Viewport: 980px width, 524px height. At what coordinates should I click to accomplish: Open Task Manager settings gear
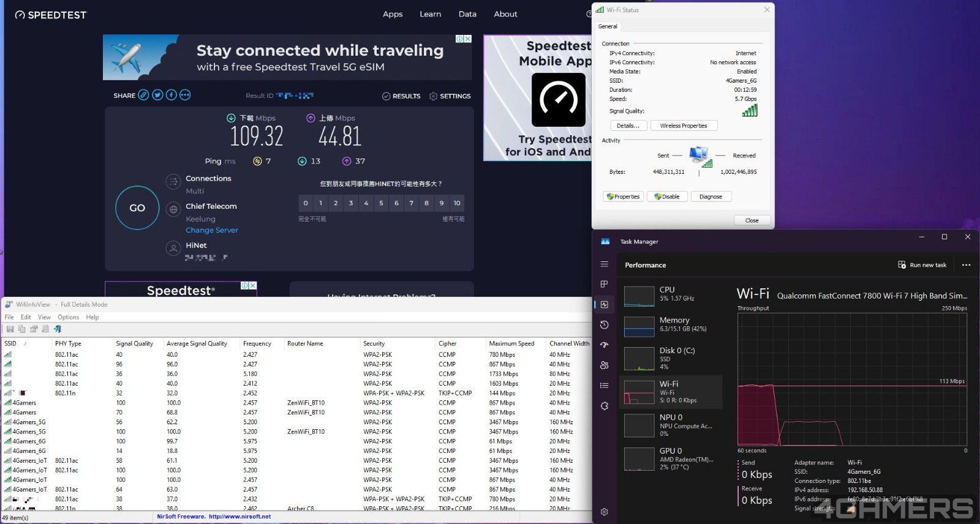pos(605,512)
